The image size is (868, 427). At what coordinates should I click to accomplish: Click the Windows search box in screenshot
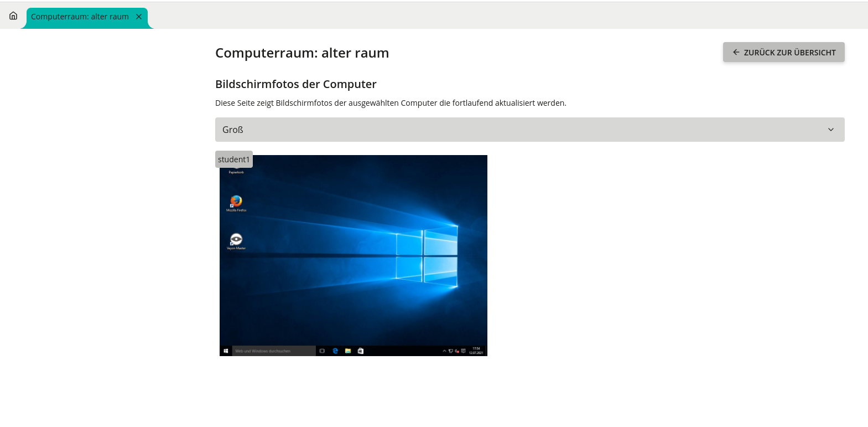pos(273,351)
